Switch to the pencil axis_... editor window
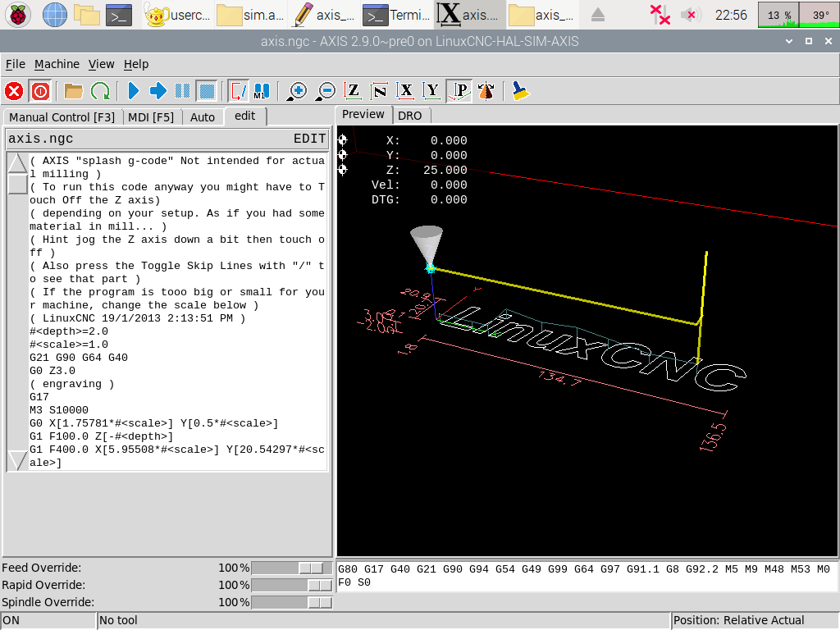This screenshot has width=840, height=630. [323, 15]
